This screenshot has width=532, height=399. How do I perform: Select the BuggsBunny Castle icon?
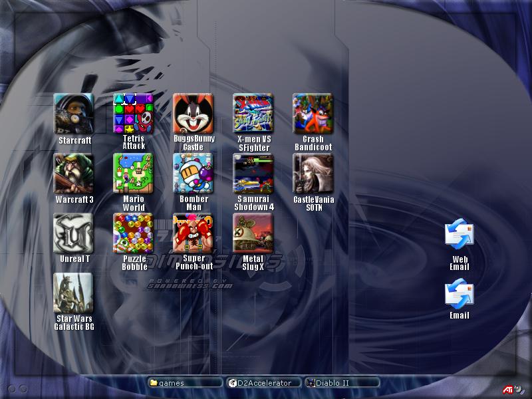coord(193,114)
